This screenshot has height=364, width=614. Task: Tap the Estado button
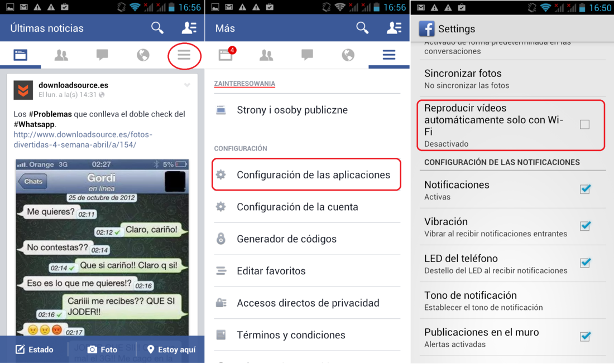[35, 350]
